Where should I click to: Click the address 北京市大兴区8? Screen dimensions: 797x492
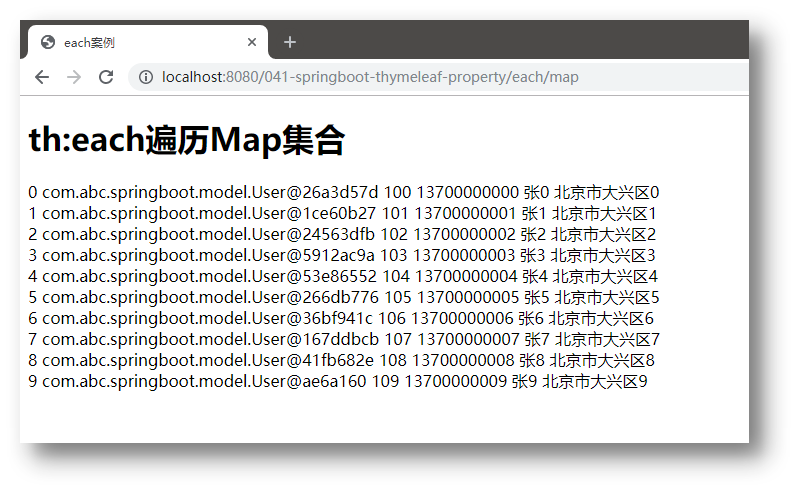coord(601,360)
